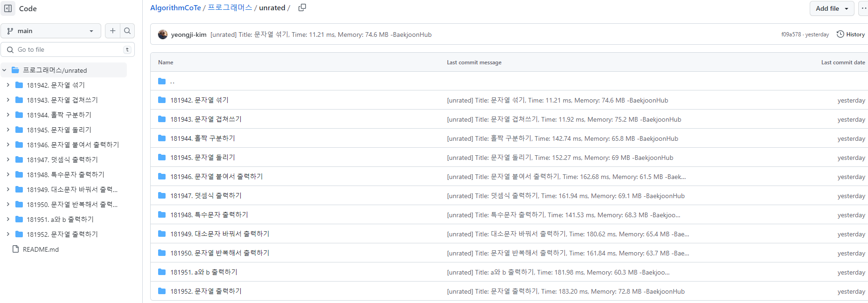868x303 pixels.
Task: Click the Last commit date column header
Action: click(x=843, y=62)
